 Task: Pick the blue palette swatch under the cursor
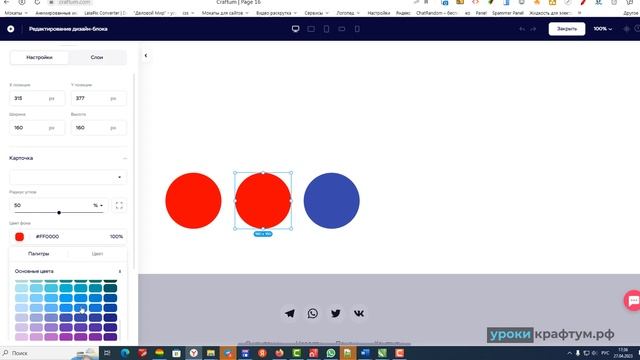(80, 308)
